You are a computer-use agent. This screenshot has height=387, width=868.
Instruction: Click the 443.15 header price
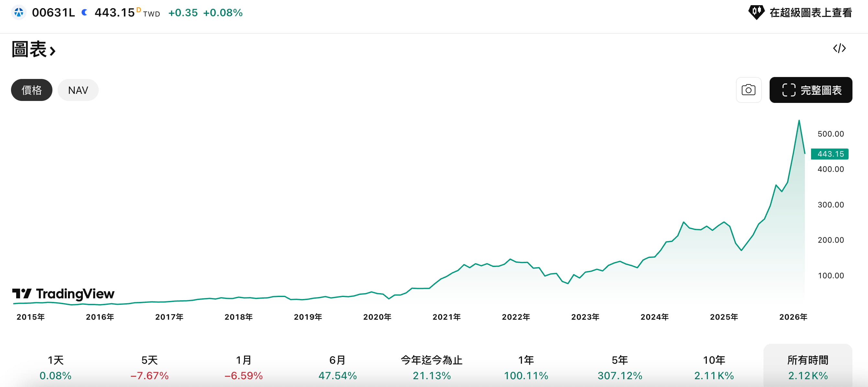[x=115, y=13]
